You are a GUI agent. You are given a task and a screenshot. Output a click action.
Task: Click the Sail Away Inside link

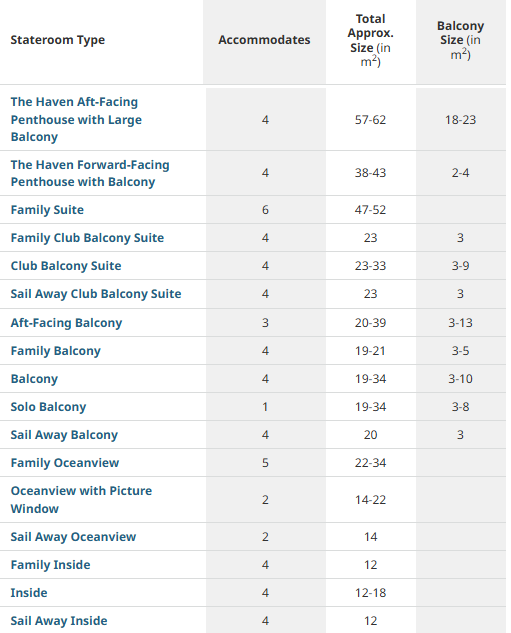tap(59, 621)
